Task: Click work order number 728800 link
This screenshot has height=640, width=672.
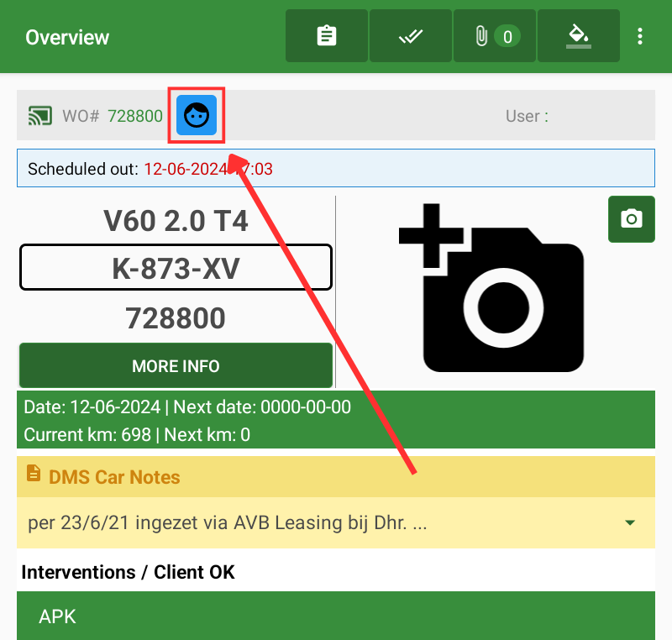Action: pyautogui.click(x=135, y=116)
